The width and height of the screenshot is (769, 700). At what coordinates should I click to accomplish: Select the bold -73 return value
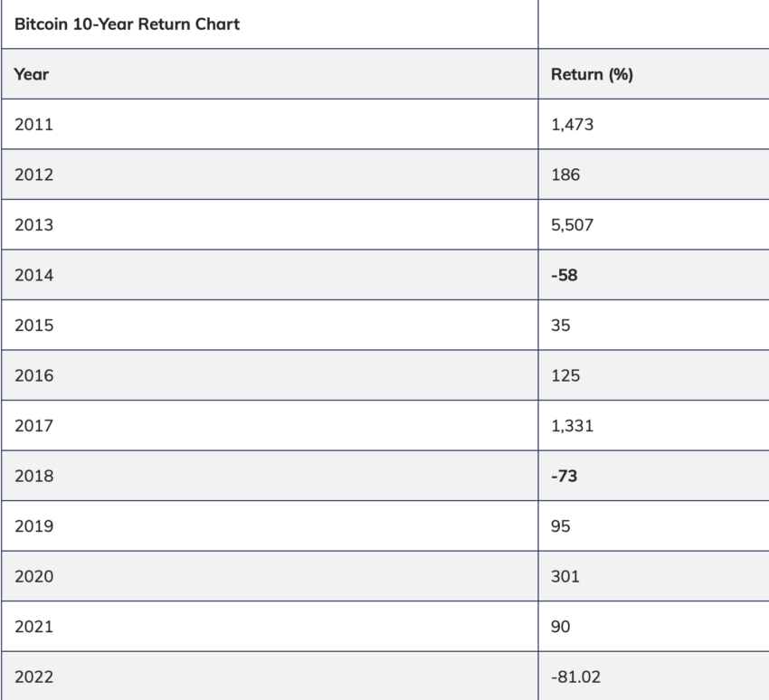pos(565,477)
